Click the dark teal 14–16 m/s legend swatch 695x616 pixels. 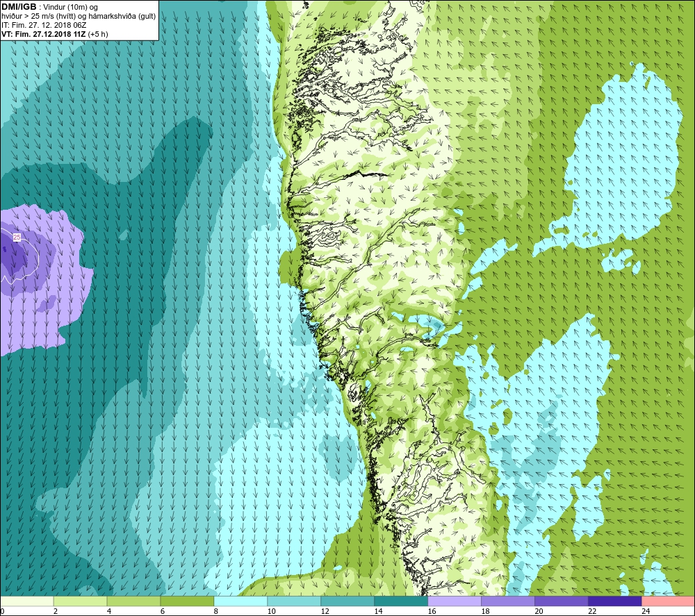pyautogui.click(x=401, y=601)
